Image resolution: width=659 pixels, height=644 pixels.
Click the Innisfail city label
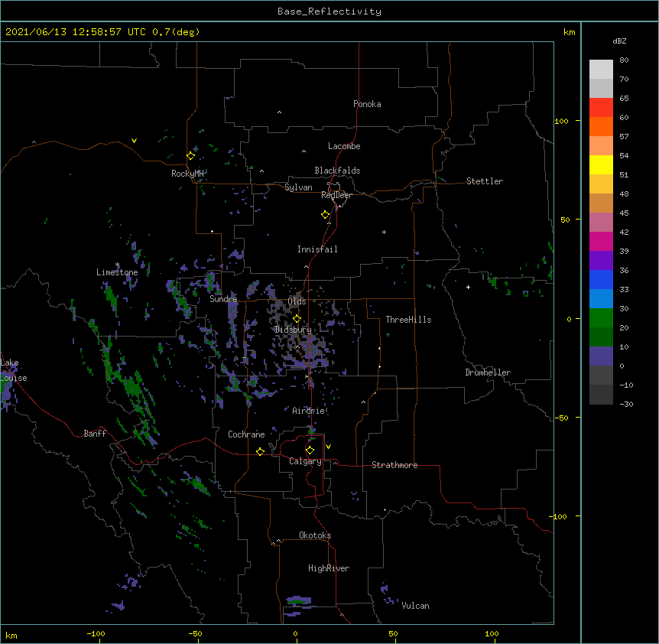pyautogui.click(x=317, y=249)
